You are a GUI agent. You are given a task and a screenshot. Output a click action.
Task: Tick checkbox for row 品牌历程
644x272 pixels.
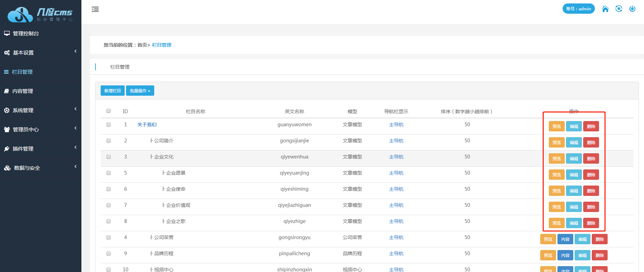tap(109, 253)
